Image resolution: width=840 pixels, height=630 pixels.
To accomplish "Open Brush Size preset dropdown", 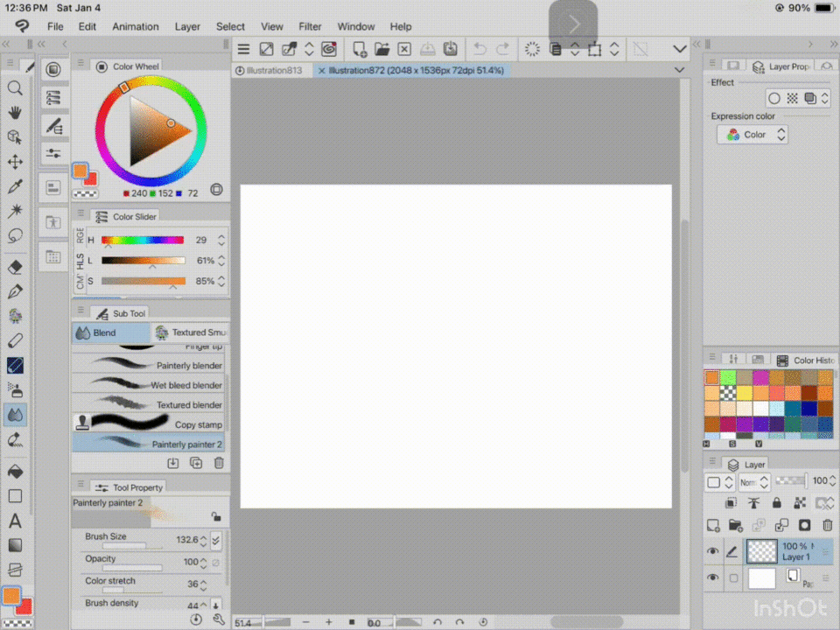I will (216, 540).
